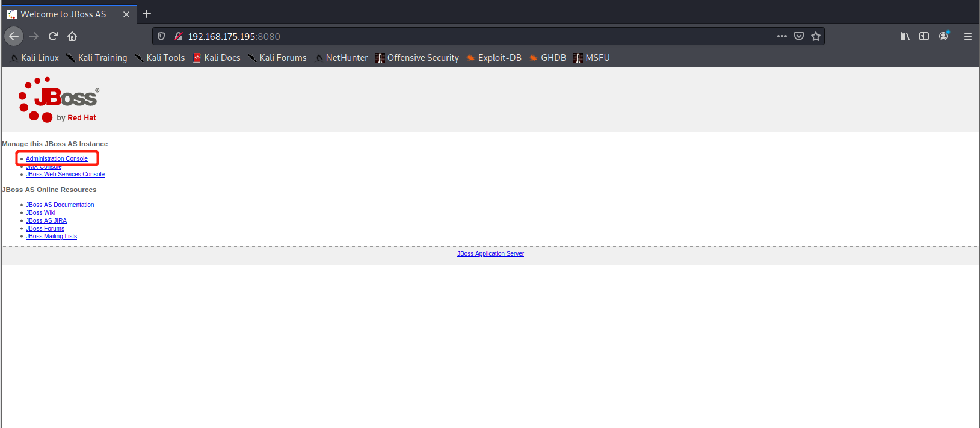Reload the current page
This screenshot has width=980, height=428.
coord(53,36)
